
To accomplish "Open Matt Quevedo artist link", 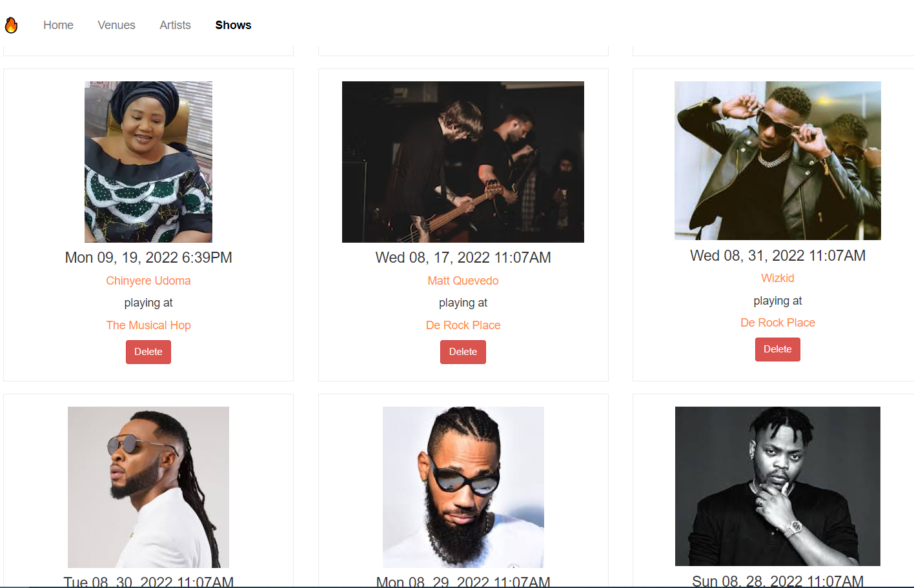I will click(x=463, y=281).
